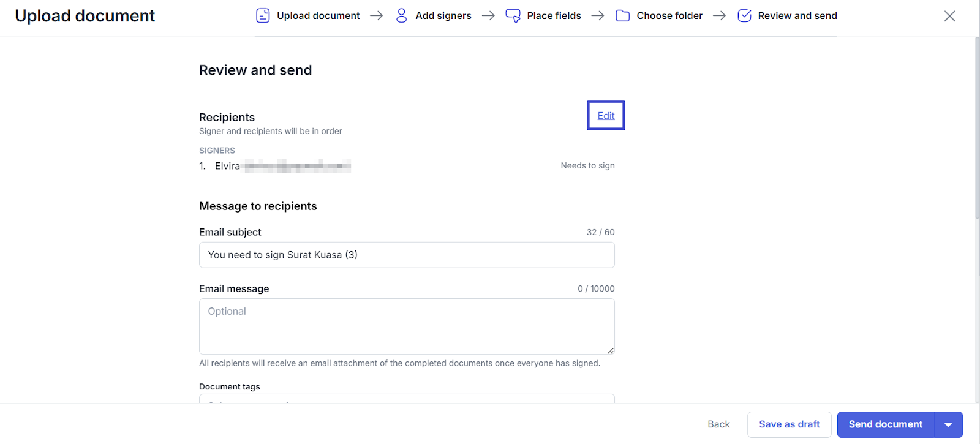Edit the recipients list

pos(606,116)
